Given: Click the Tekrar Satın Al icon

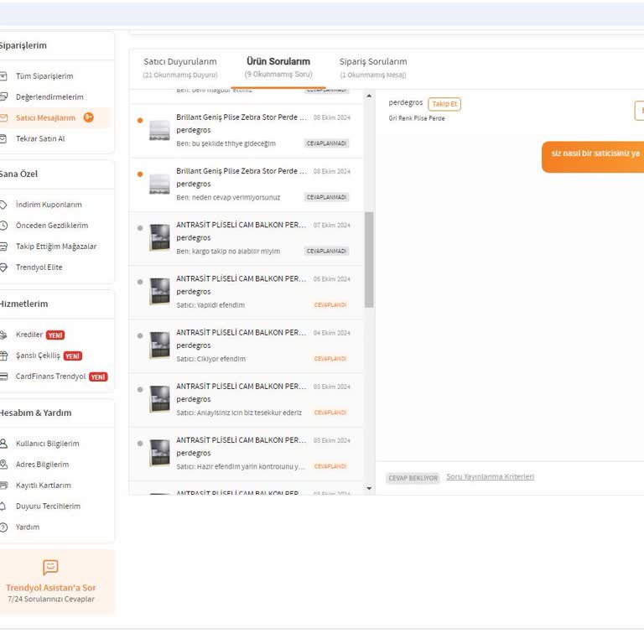Looking at the screenshot, I should click(3, 139).
